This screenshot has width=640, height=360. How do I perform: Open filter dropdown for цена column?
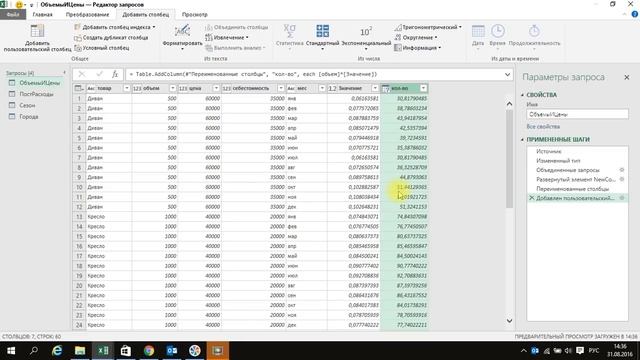coord(216,88)
